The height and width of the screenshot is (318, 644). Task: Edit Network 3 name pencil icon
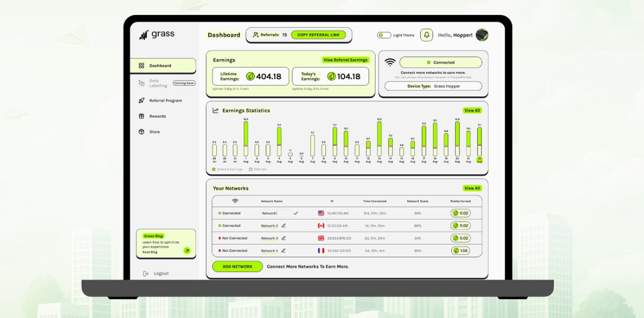coord(283,238)
